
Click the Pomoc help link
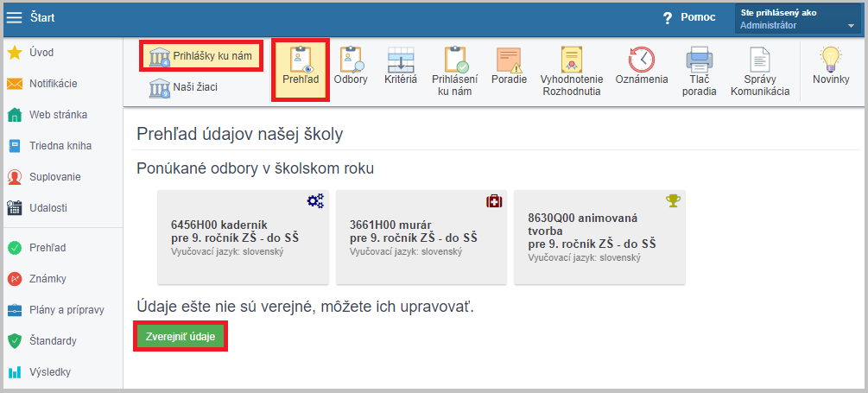698,18
